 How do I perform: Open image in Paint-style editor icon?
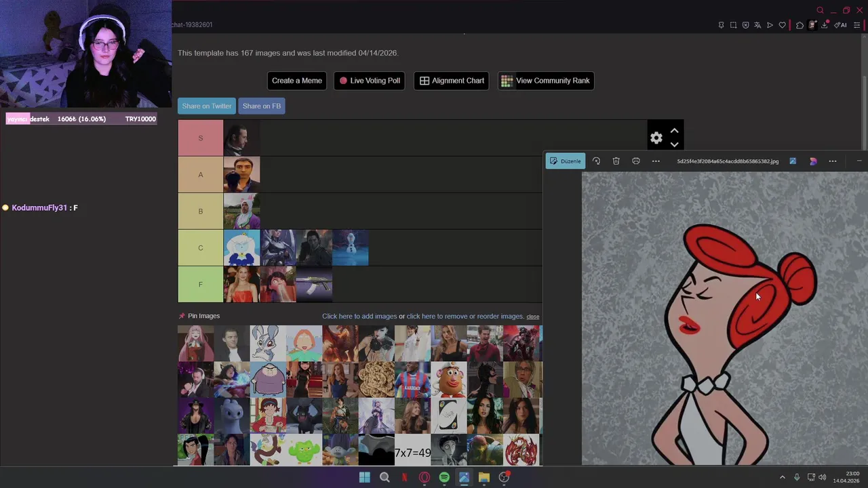(793, 161)
